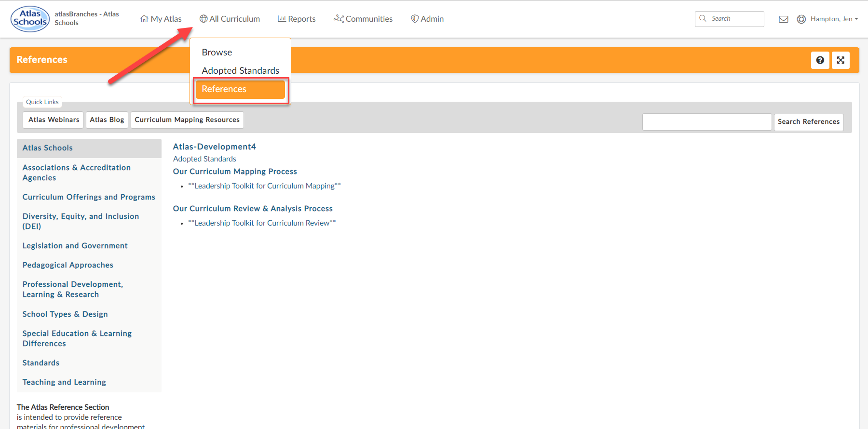The image size is (868, 429).
Task: Click the Communities network icon
Action: click(339, 19)
